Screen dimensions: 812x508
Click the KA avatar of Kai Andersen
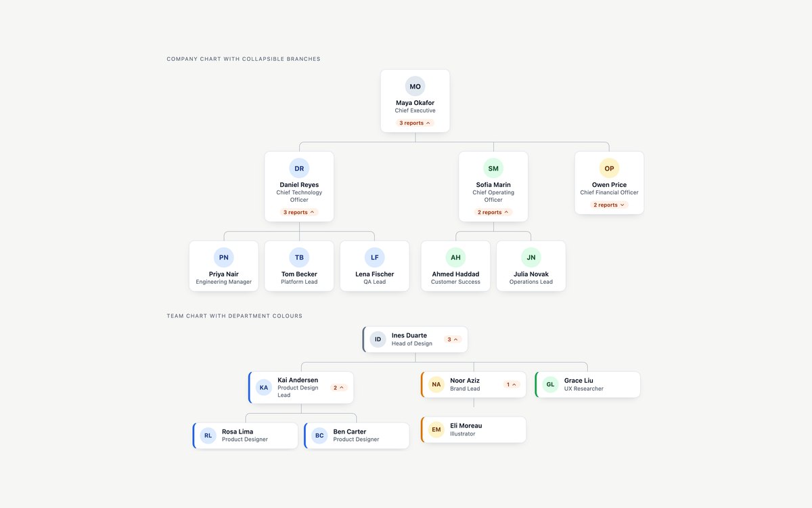tap(264, 387)
